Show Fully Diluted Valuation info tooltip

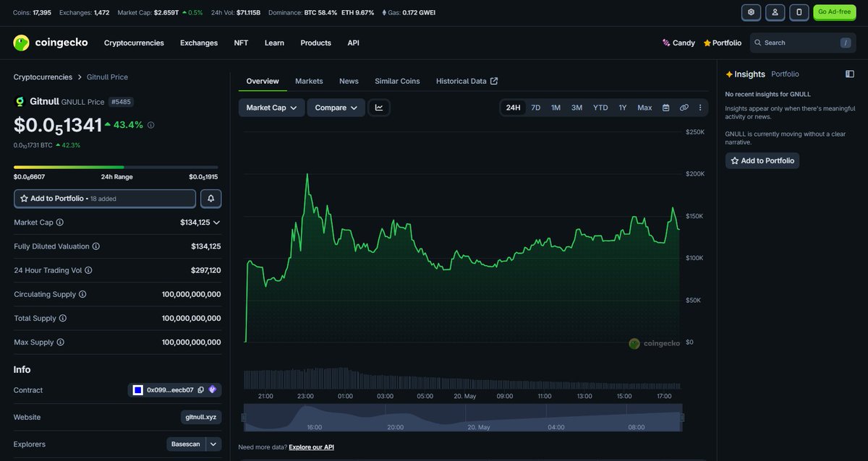[96, 246]
